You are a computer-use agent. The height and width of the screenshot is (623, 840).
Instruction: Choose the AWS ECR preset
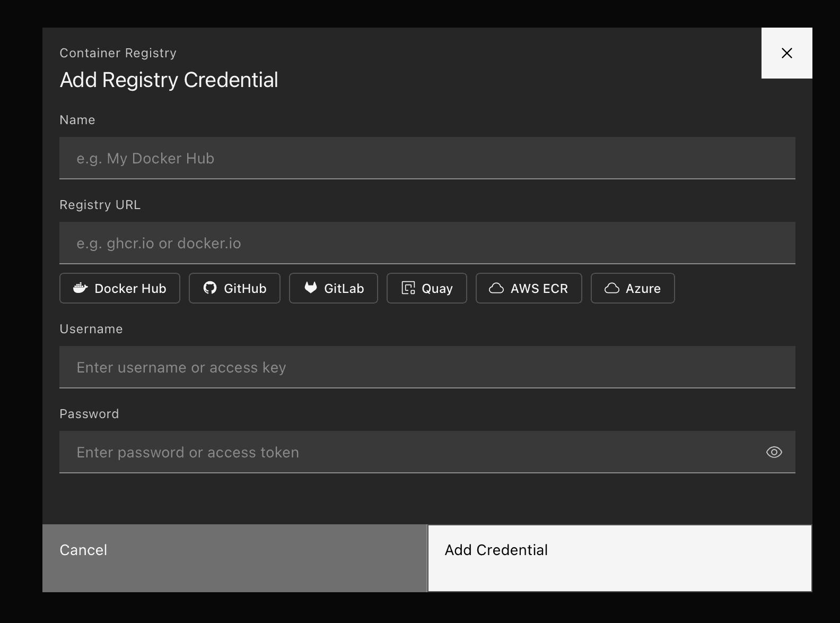(x=529, y=288)
